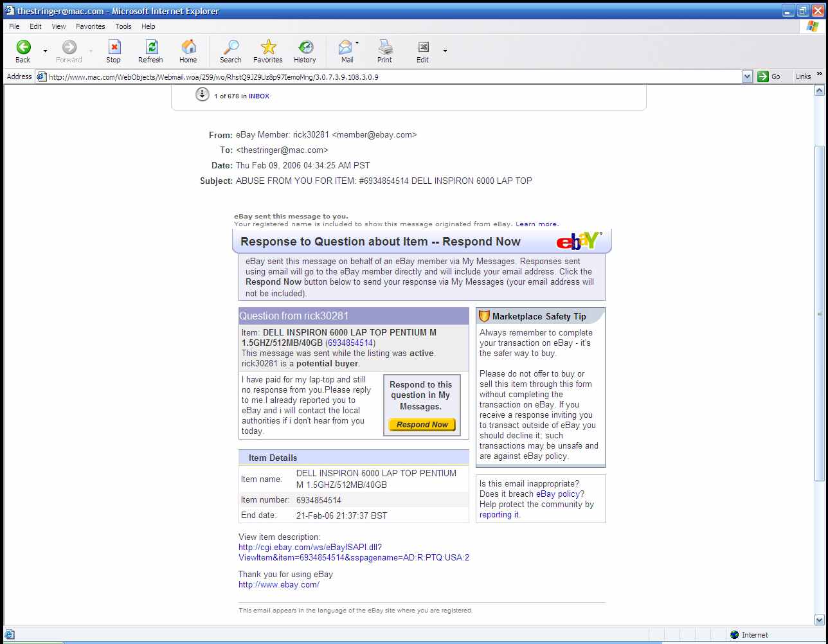Click the scrollbar down arrow
The height and width of the screenshot is (644, 828).
tap(819, 620)
